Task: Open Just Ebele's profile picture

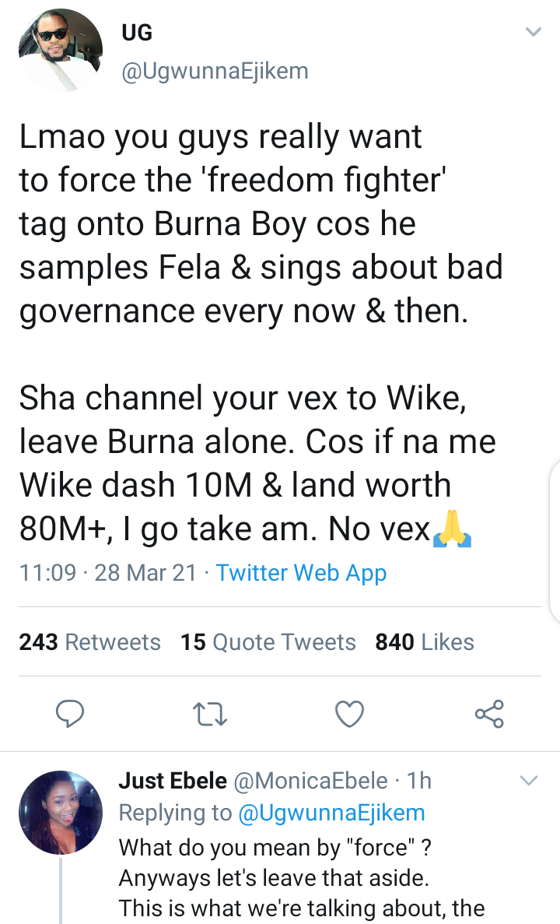Action: pyautogui.click(x=61, y=812)
